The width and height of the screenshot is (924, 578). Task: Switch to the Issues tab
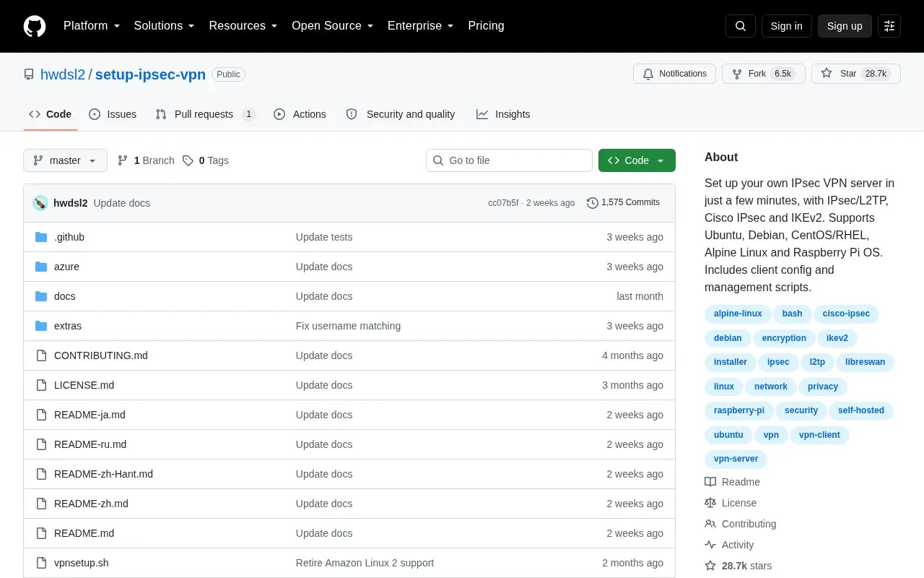[113, 114]
